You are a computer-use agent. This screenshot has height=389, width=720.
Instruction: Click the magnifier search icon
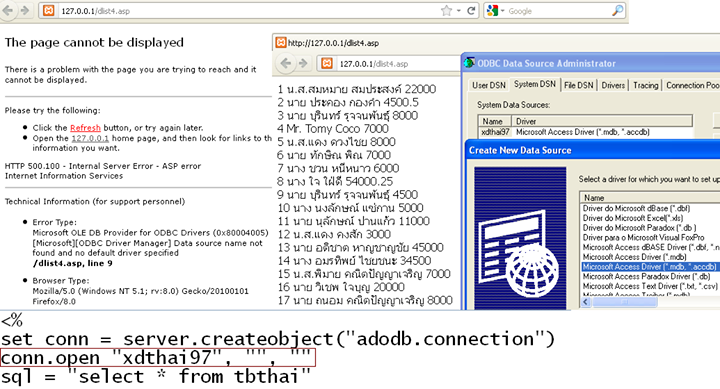coord(618,11)
